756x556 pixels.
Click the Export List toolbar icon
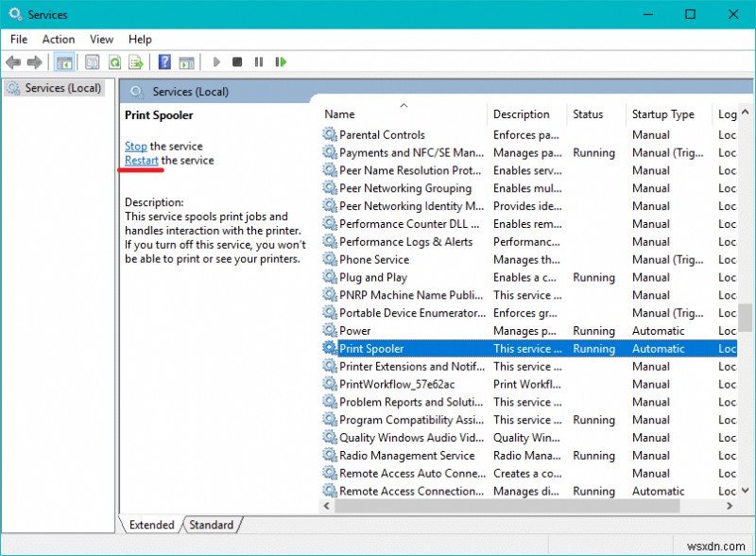point(136,62)
